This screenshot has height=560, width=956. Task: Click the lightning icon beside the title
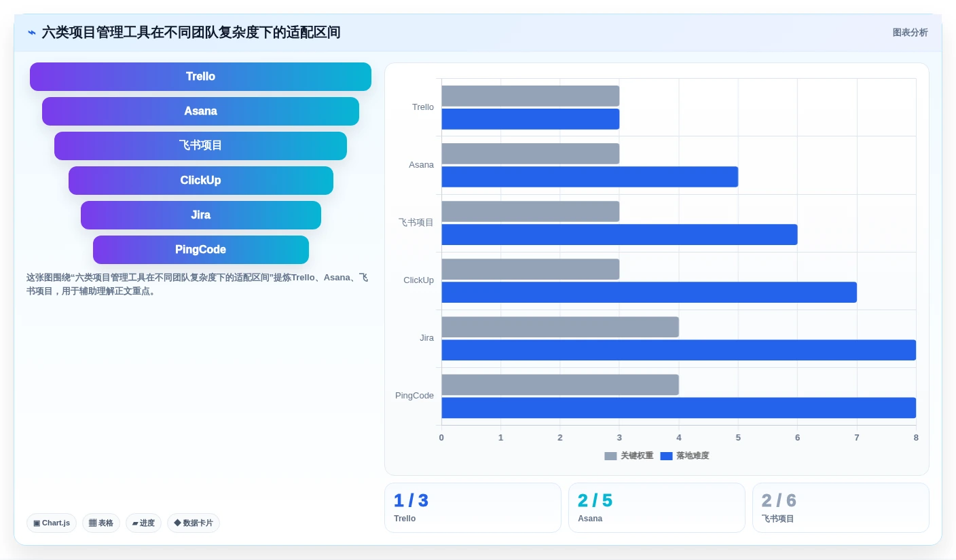[x=32, y=33]
